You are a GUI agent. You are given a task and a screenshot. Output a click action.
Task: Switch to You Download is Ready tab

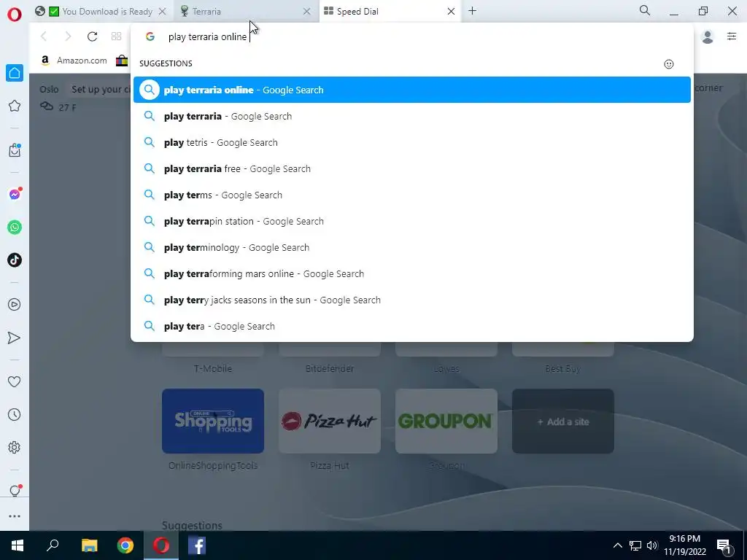(x=101, y=12)
